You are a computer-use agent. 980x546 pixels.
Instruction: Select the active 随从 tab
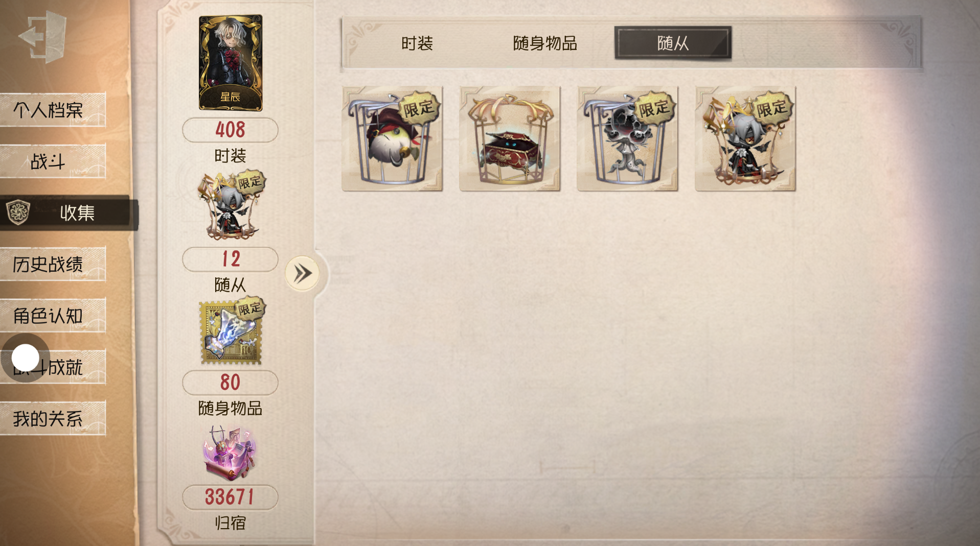673,43
